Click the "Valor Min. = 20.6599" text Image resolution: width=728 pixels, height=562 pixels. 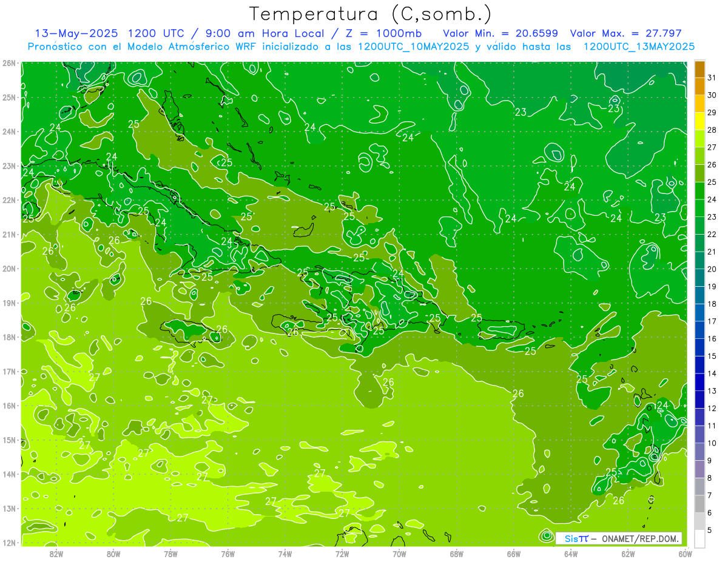(x=500, y=33)
